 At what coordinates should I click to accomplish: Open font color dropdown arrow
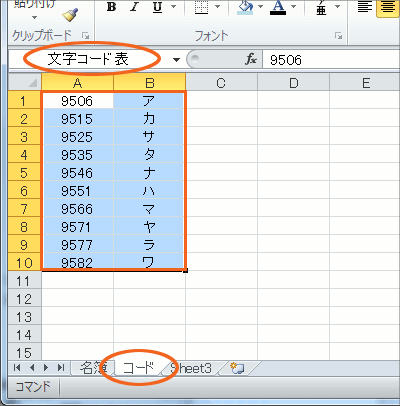(294, 7)
